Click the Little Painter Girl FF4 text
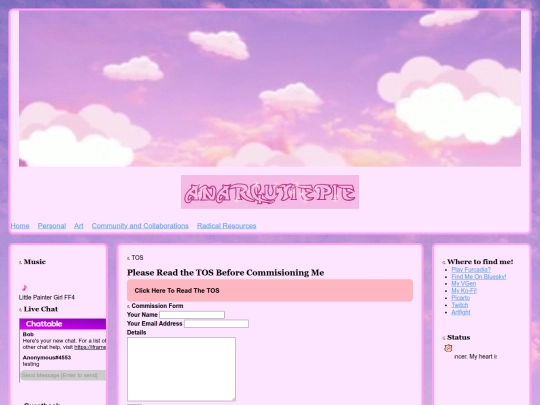540x405 pixels. (x=46, y=298)
